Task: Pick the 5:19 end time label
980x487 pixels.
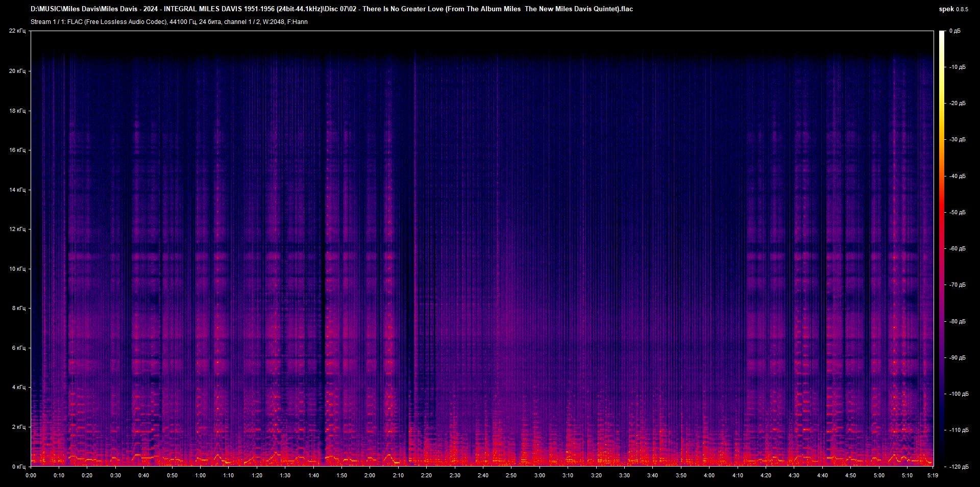Action: click(x=933, y=475)
